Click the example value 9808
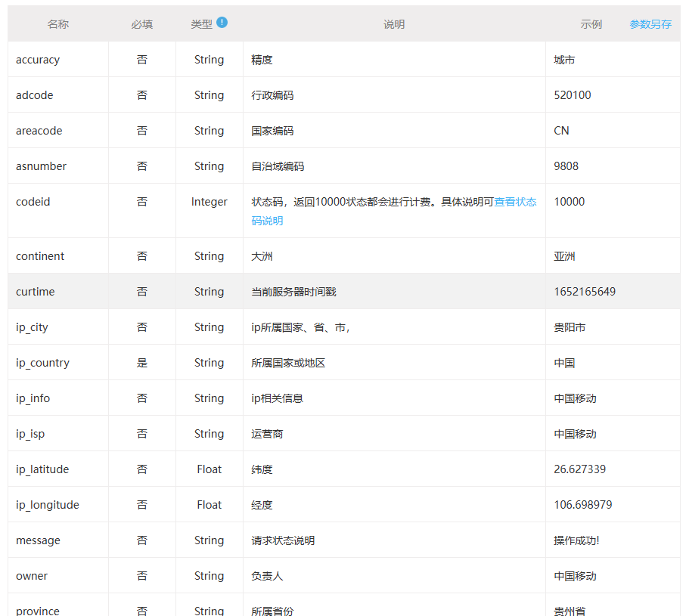The image size is (689, 616). point(566,166)
